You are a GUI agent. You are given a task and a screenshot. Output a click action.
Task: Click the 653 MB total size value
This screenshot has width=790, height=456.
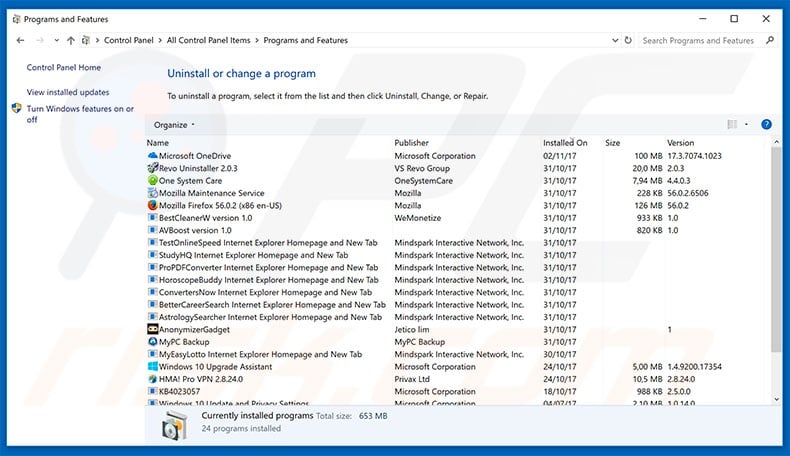373,416
